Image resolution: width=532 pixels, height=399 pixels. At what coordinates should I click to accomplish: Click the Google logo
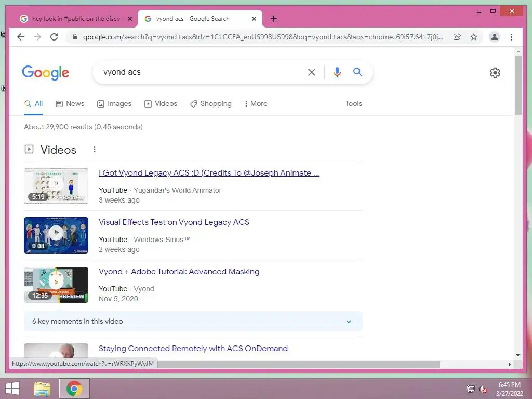[46, 73]
